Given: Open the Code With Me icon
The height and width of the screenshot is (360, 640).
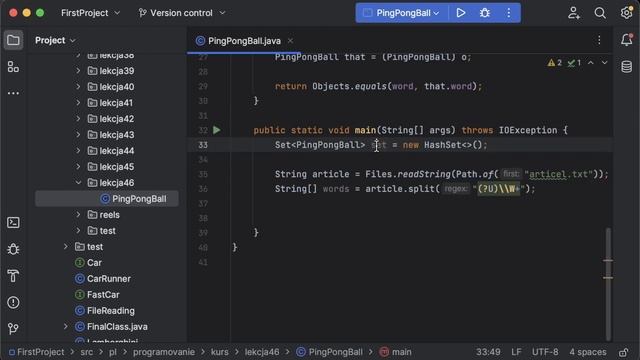Looking at the screenshot, I should [574, 13].
